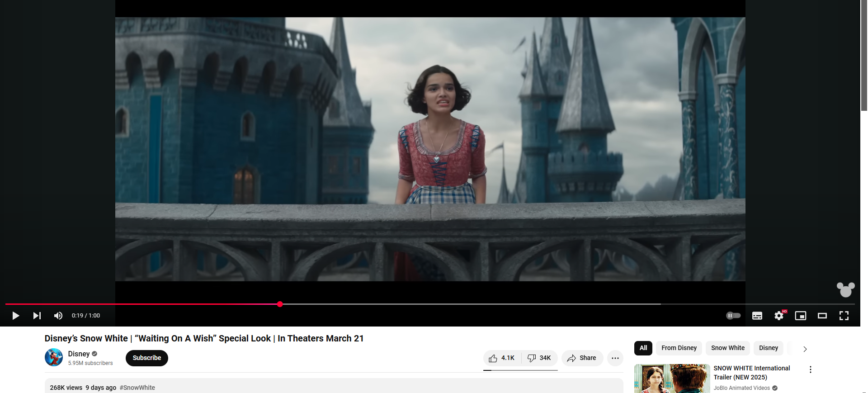868x393 pixels.
Task: Subscribe to the Disney channel
Action: coord(146,358)
